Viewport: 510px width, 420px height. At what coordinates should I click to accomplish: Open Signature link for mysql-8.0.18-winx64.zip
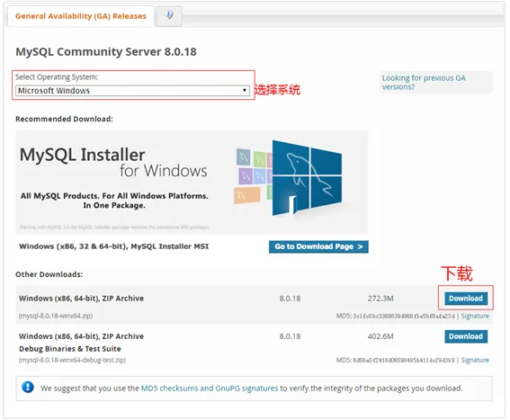coord(475,316)
